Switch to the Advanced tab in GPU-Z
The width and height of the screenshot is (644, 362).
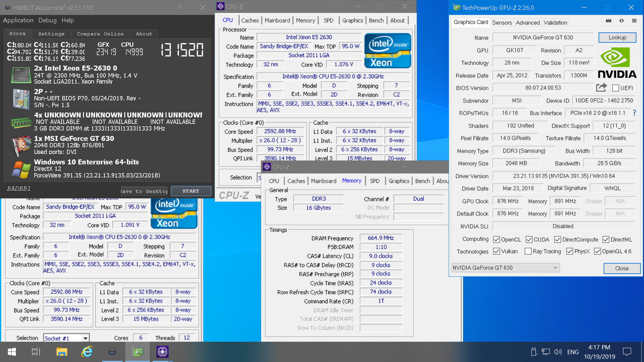click(x=528, y=23)
